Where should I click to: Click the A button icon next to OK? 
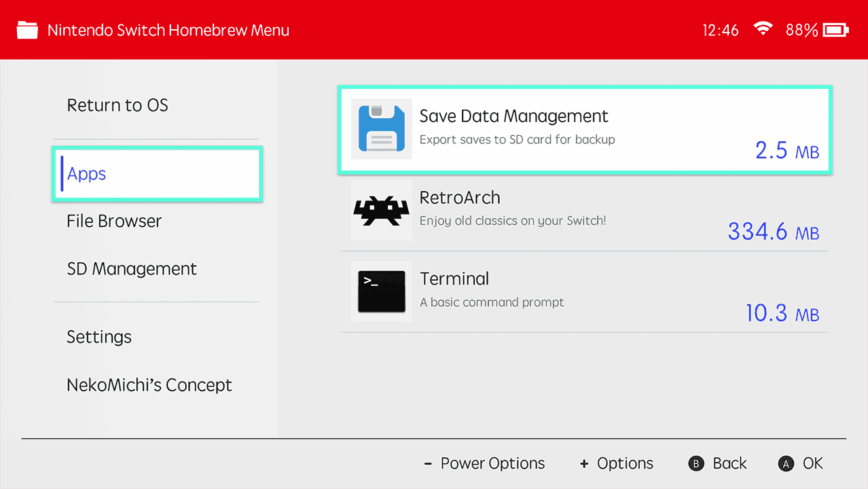tap(786, 464)
